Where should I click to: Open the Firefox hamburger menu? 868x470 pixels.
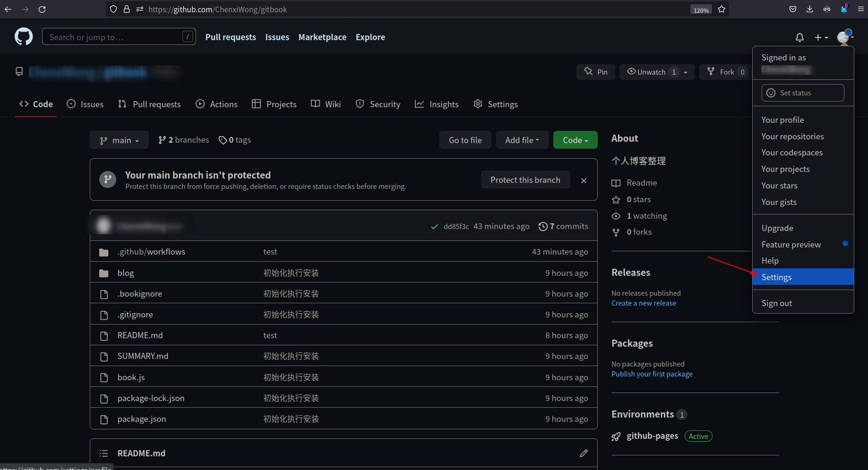[860, 9]
